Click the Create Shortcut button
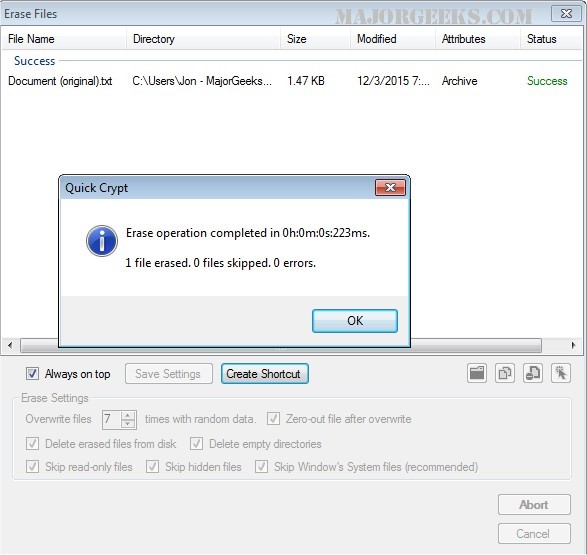 265,373
